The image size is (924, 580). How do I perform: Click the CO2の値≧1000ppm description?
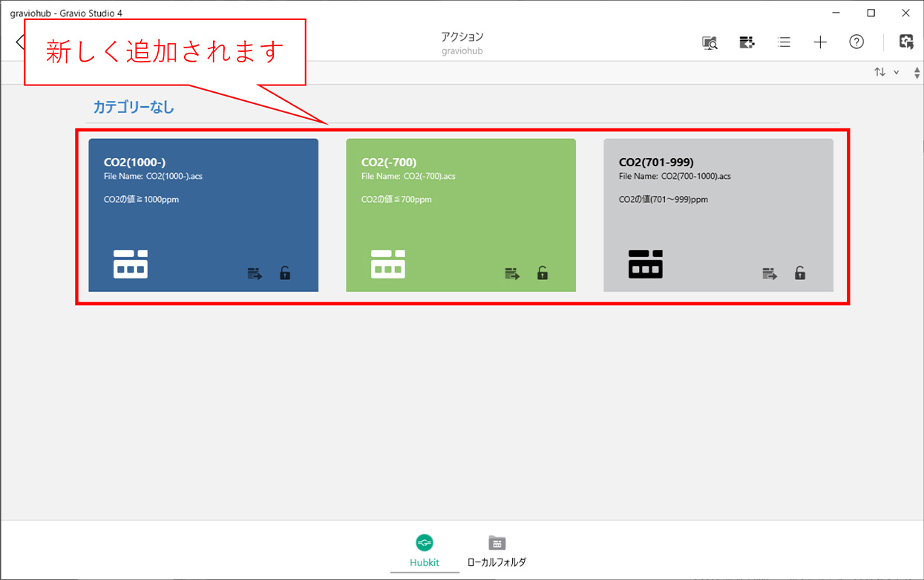tap(141, 200)
